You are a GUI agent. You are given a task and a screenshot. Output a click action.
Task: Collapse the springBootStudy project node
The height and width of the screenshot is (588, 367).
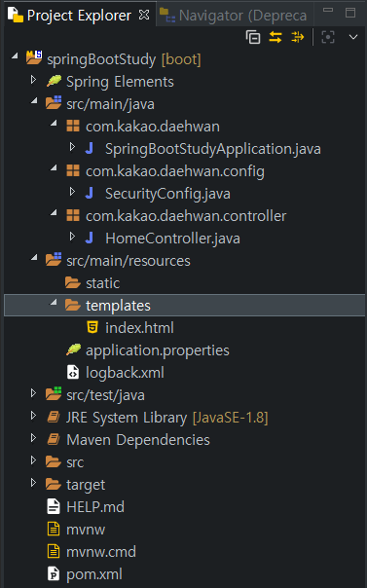(x=15, y=55)
